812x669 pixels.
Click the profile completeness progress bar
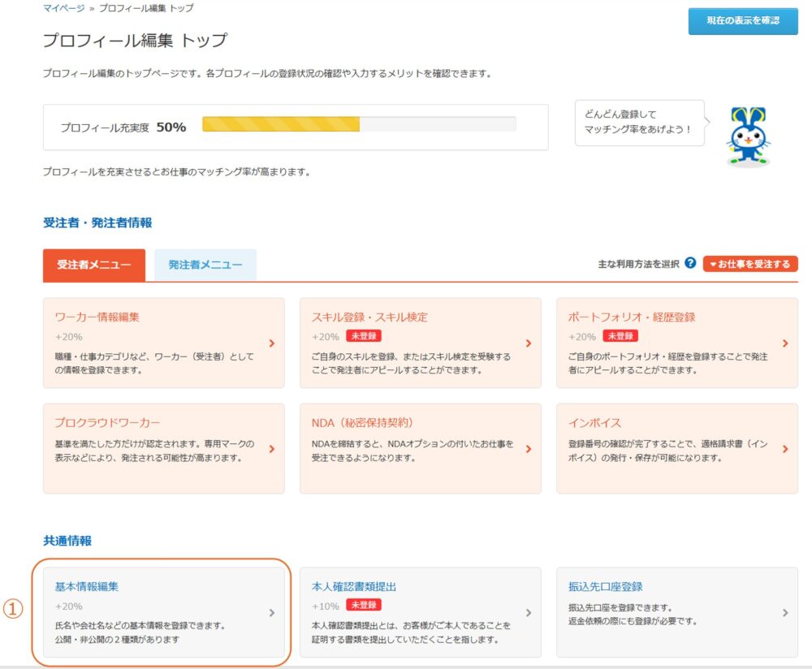pos(359,124)
